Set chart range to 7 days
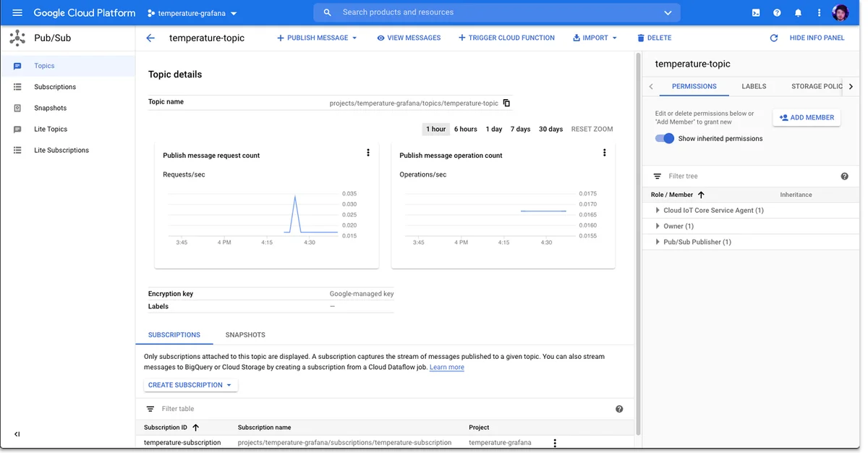Image resolution: width=868 pixels, height=453 pixels. 520,130
